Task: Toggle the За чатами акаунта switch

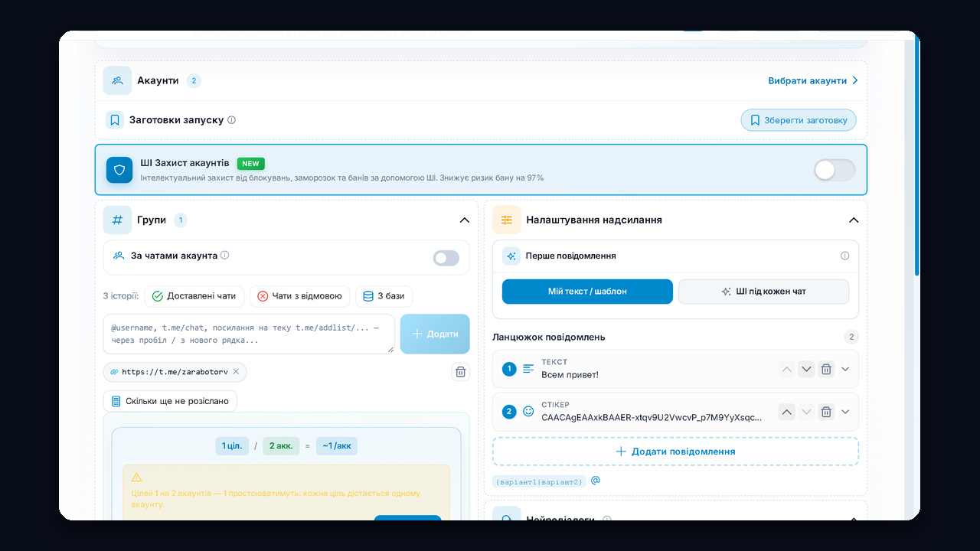Action: pos(446,258)
